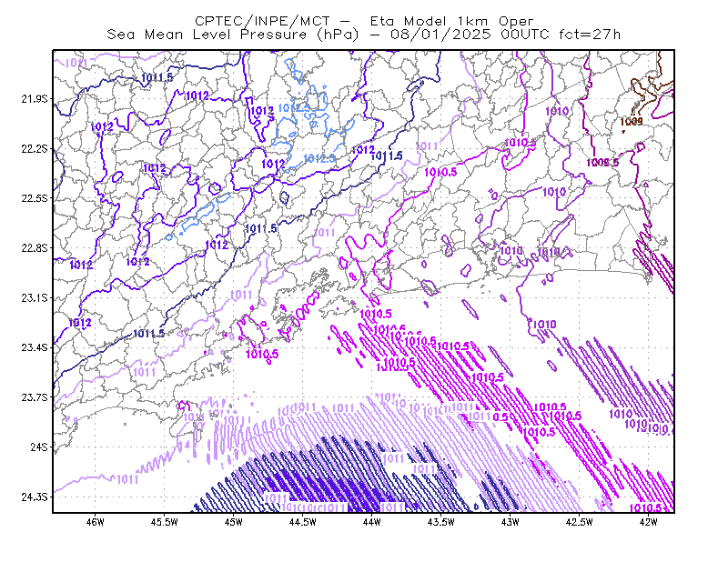This screenshot has height=562, width=728.
Task: Click the 23.1S latitude axis label
Action: coord(35,297)
